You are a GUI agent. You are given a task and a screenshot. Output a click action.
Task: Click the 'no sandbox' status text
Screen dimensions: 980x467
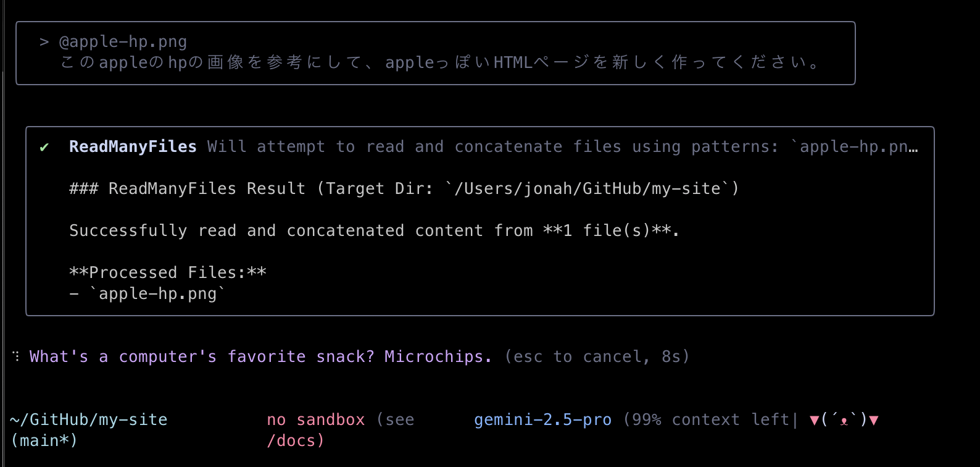coord(316,419)
